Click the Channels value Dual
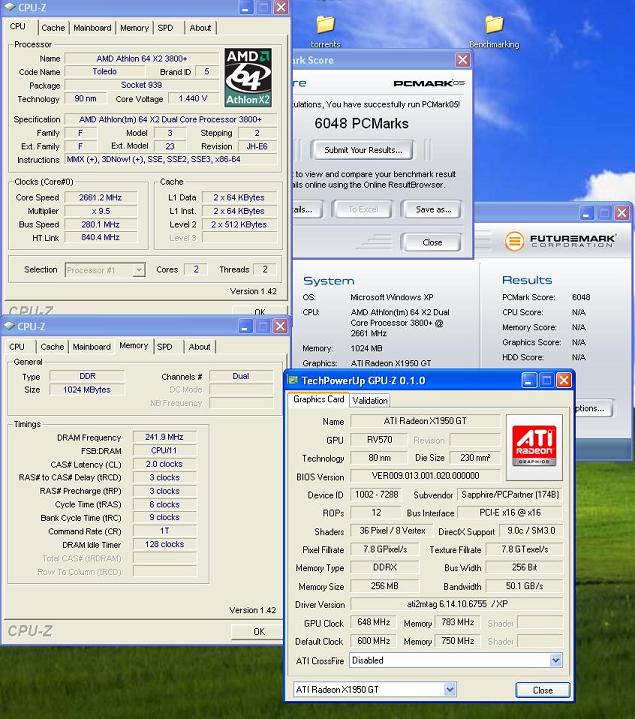The height and width of the screenshot is (719, 635). tap(241, 376)
